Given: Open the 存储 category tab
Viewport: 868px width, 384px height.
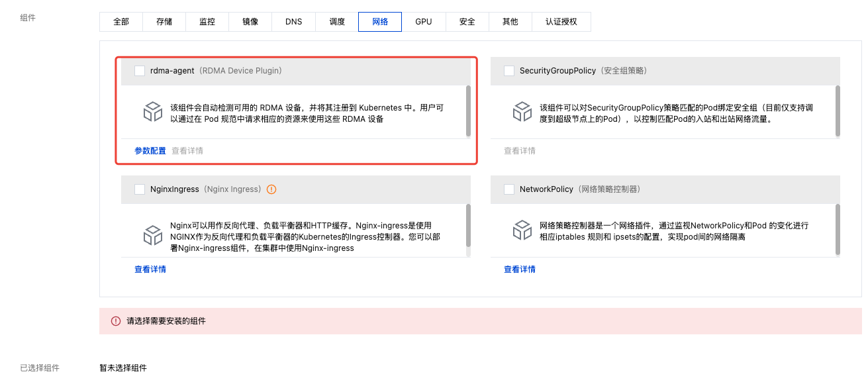Looking at the screenshot, I should (x=164, y=22).
